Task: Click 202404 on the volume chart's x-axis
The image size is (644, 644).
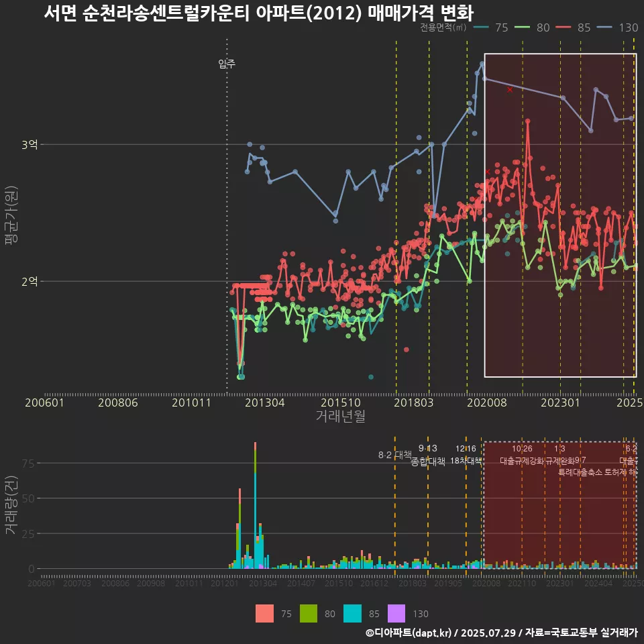Action: (598, 583)
